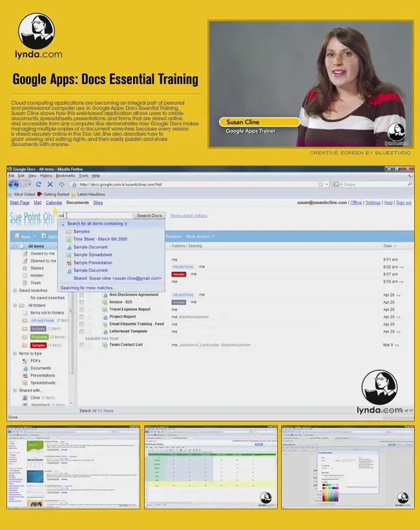Image resolution: width=420 pixels, height=530 pixels.
Task: Tick the Non-Disclosure Agreement checkbox
Action: (81, 295)
